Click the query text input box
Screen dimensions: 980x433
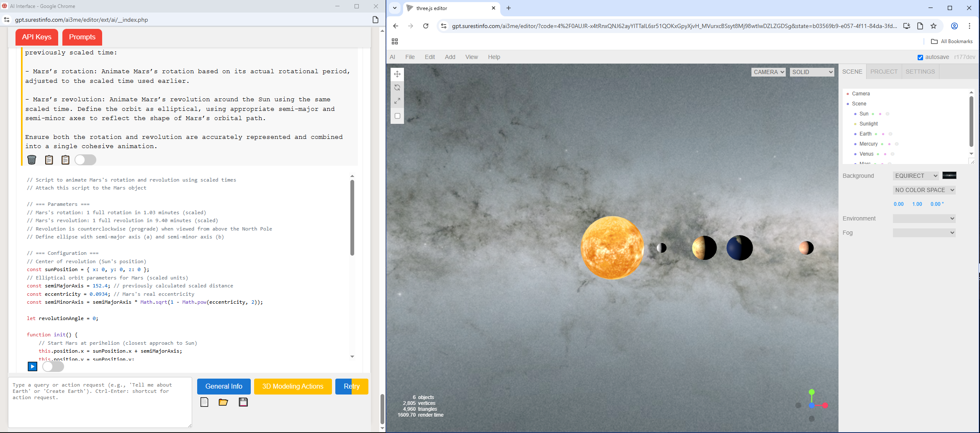[100, 402]
